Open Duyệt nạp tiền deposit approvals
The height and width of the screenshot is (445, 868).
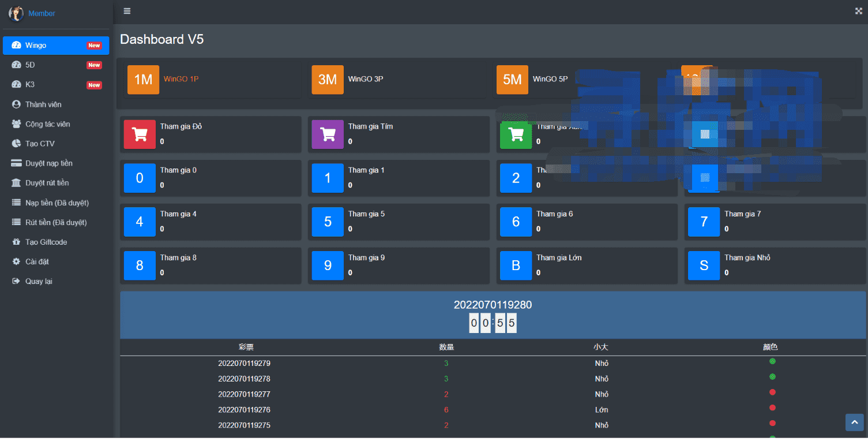(x=48, y=163)
